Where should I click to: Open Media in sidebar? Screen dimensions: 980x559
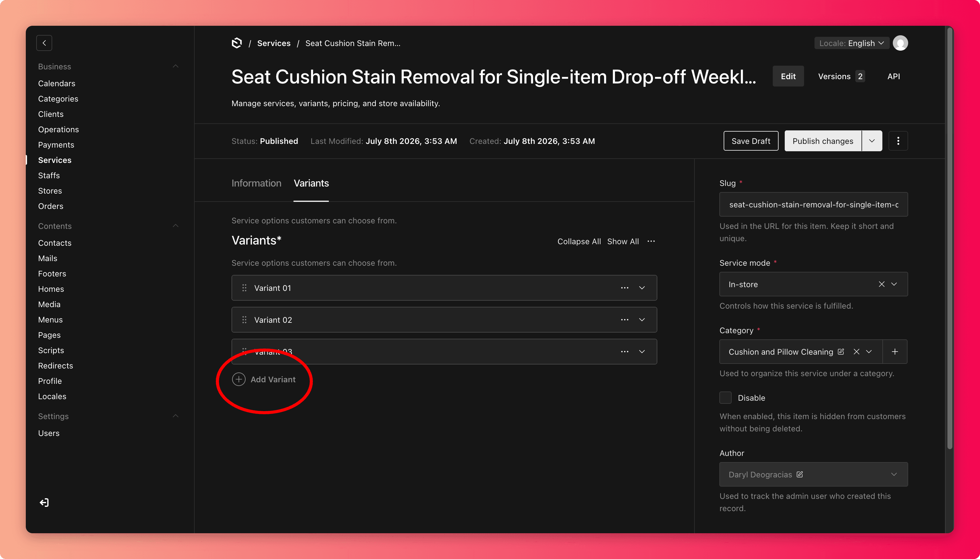tap(49, 304)
